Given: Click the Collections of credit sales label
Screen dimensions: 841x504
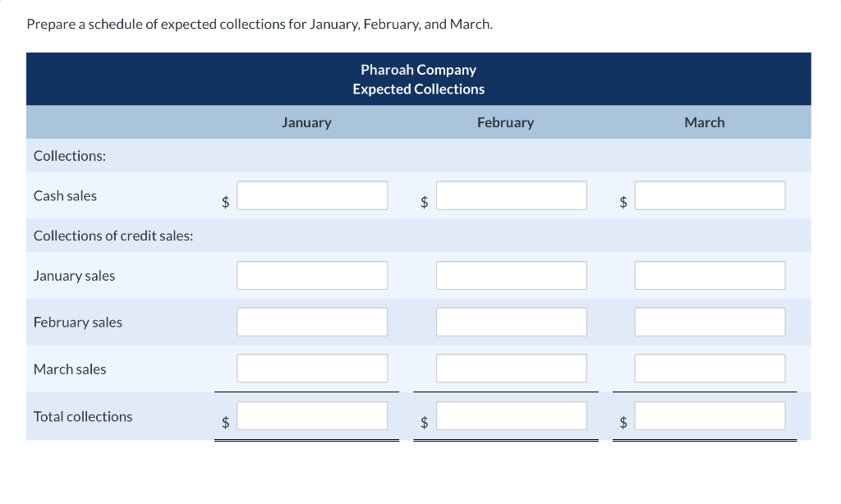Looking at the screenshot, I should (x=113, y=236).
